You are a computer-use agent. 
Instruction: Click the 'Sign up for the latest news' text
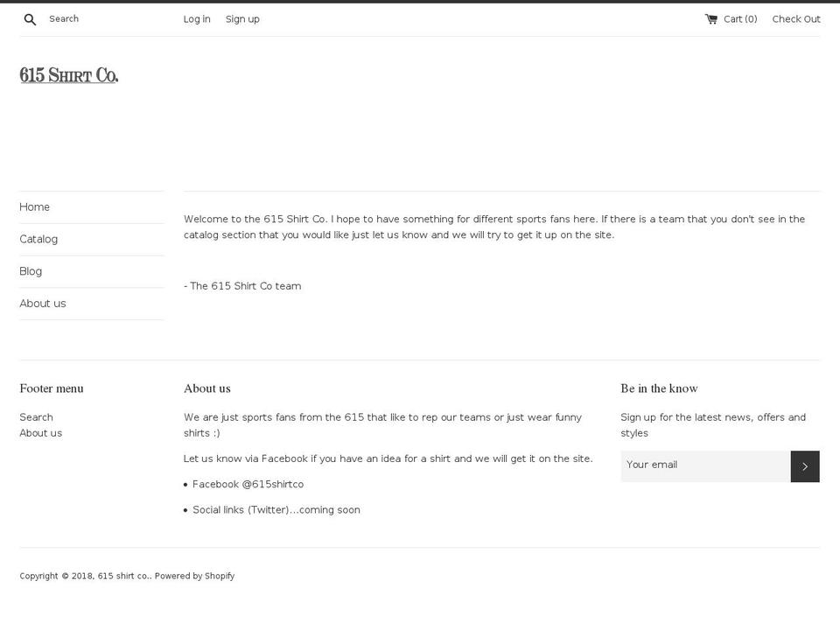click(713, 425)
